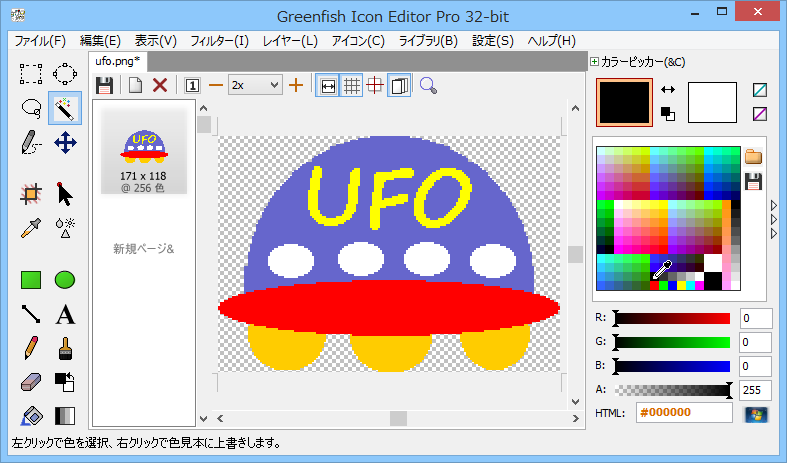Select the retouch tool
The image size is (787, 463).
65,228
